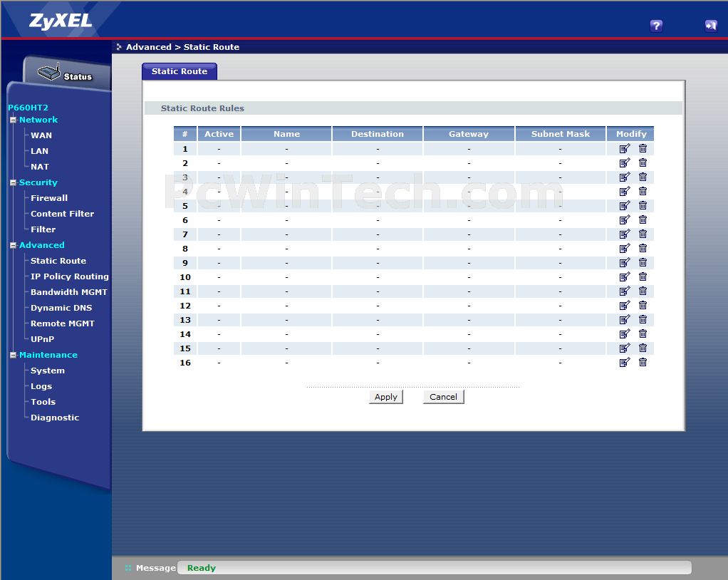Delete static route rule 1

(643, 149)
